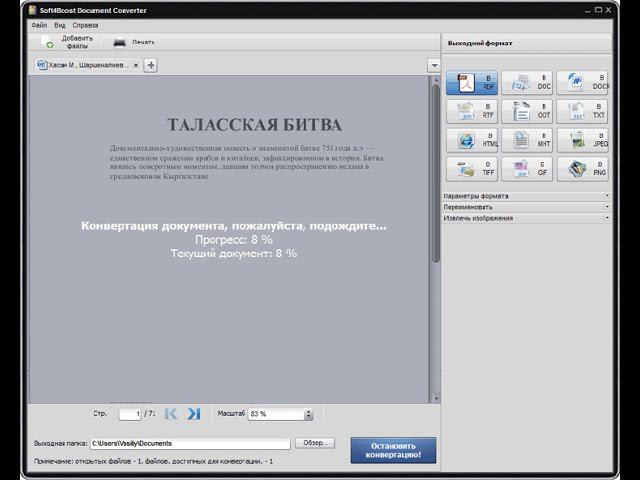The width and height of the screenshot is (640, 480).
Task: Click the preview vertical scrollbar thumb
Action: click(x=436, y=173)
